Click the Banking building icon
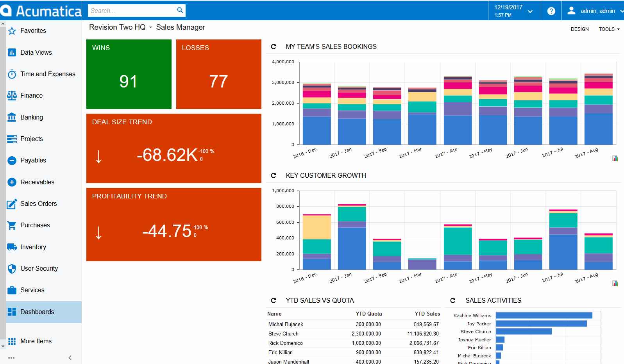Screen dimensions: 624x364 [12, 117]
